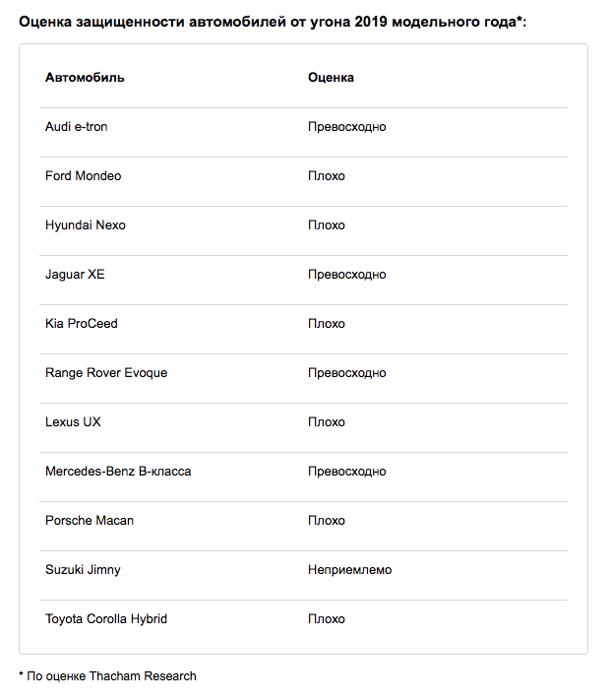Select the Jaguar XE car name

tap(75, 275)
